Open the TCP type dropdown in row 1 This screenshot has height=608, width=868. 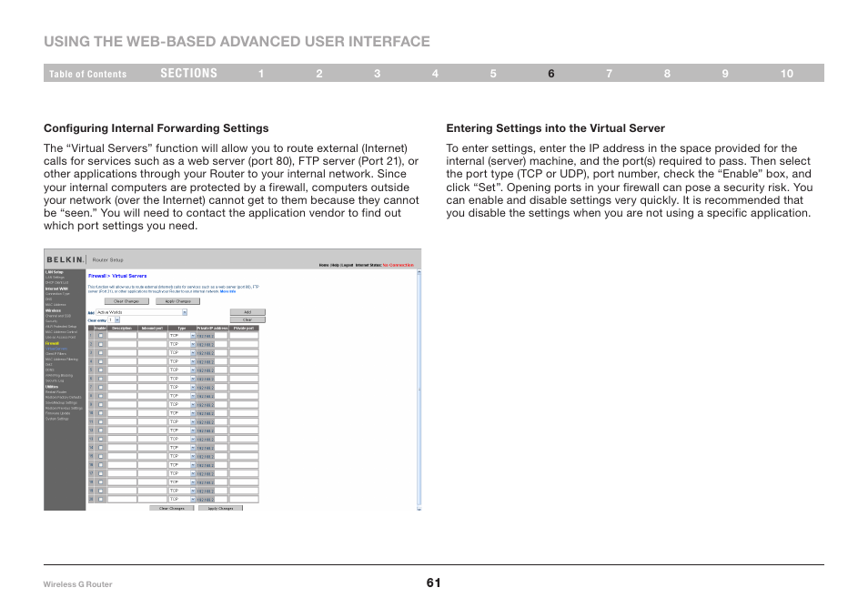[182, 336]
